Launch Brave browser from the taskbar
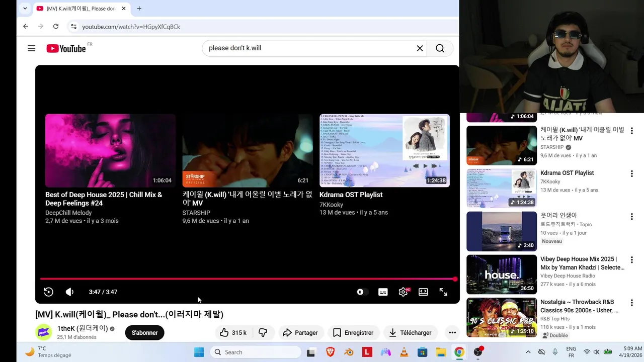The height and width of the screenshot is (362, 644). click(x=330, y=352)
